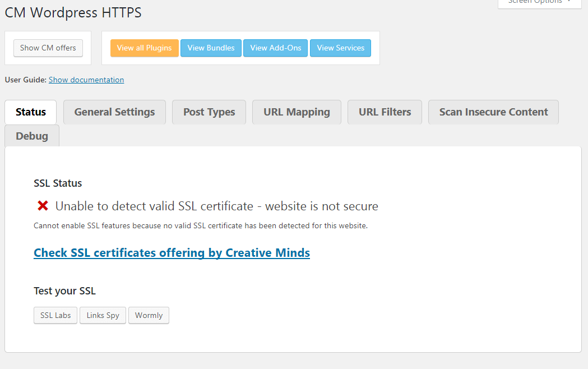Screen dimensions: 588x369
Task: Open the Show documentation link
Action: click(86, 80)
